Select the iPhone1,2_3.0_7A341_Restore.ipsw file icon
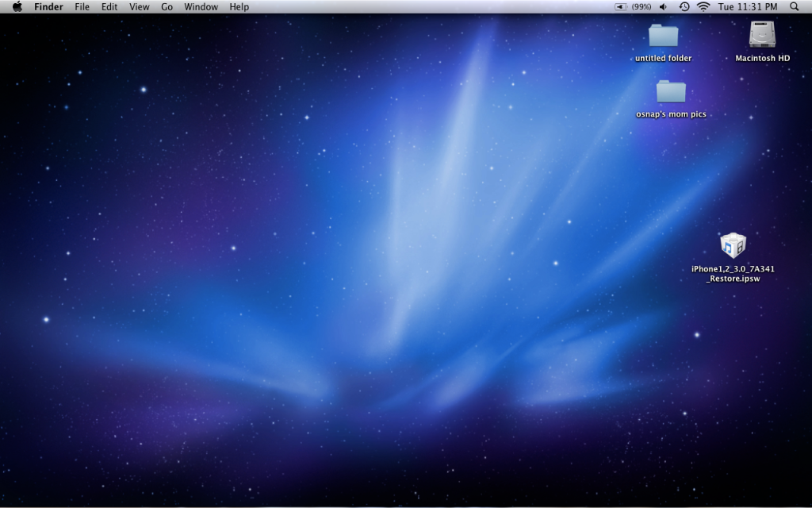Viewport: 812px width, 508px height. click(x=733, y=246)
